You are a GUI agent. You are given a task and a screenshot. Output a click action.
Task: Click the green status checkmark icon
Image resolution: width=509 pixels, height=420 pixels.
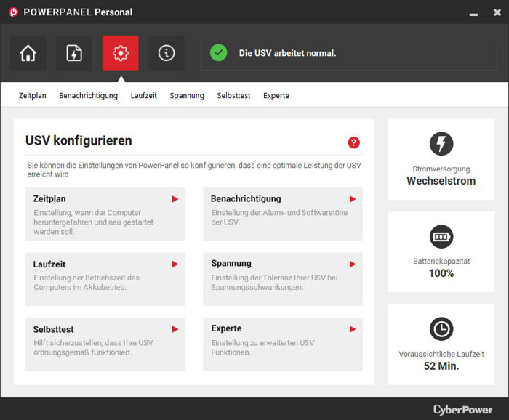(218, 53)
